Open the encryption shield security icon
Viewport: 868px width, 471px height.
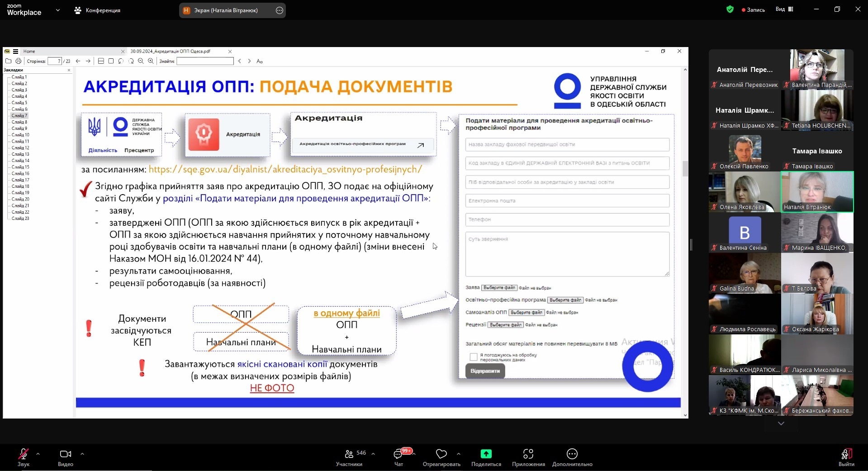pos(730,9)
